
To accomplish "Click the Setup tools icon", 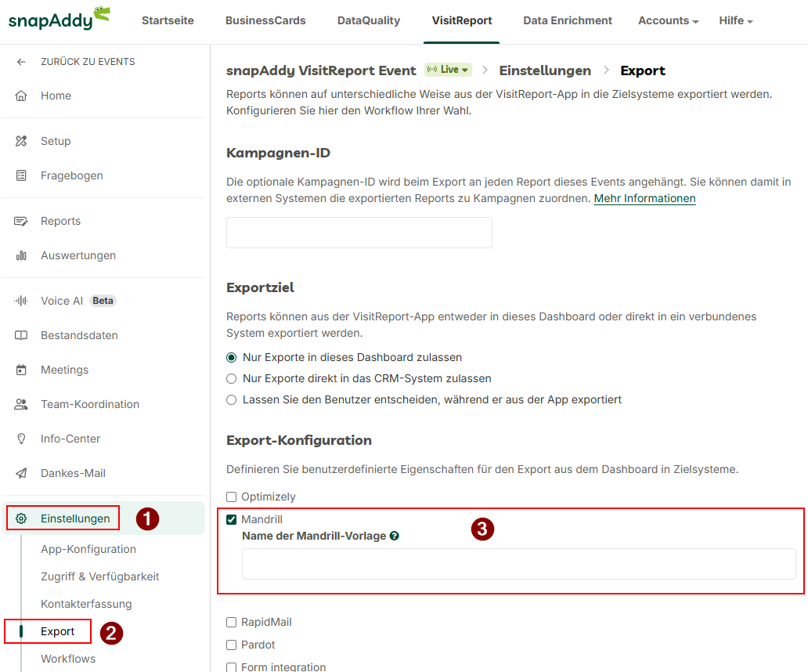I will (x=21, y=141).
